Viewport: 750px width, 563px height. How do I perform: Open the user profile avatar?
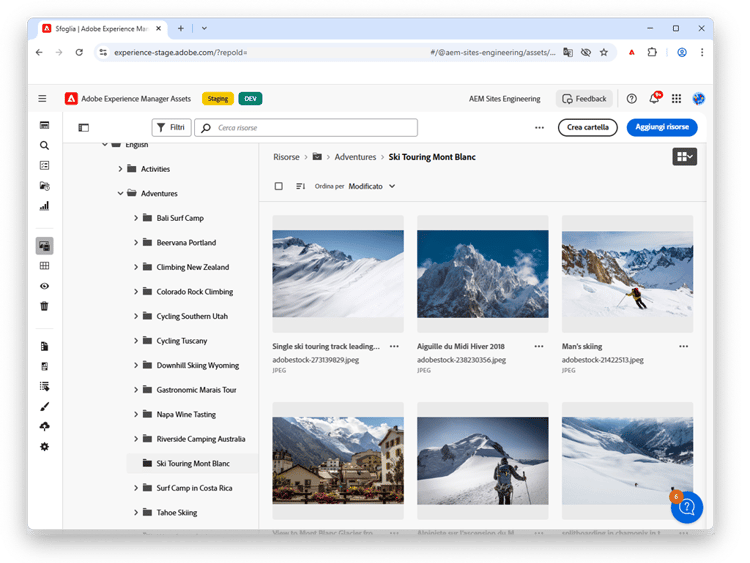tap(698, 99)
